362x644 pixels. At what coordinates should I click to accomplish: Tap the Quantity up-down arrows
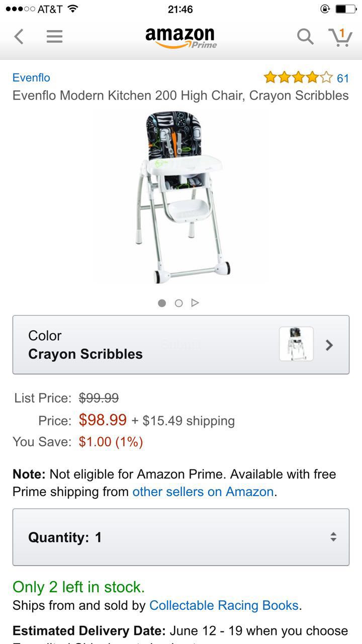tap(333, 537)
